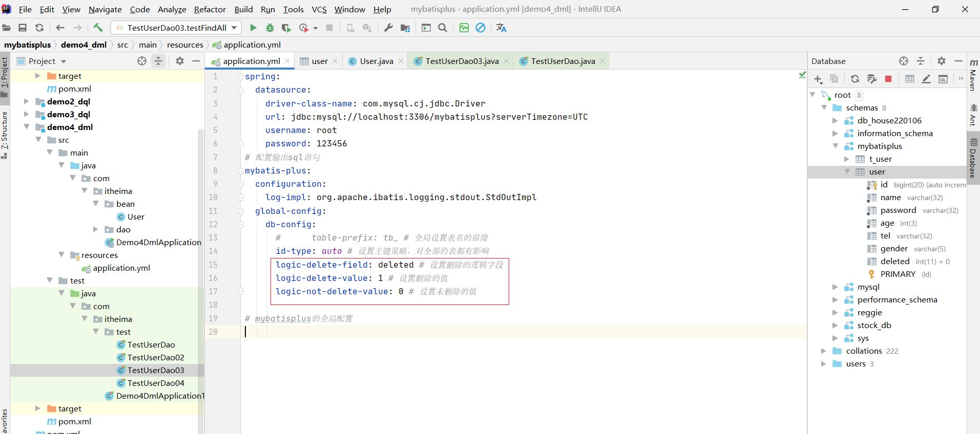Screen dimensions: 980x434
Task: Close the application.yml editor tab
Action: pos(287,61)
